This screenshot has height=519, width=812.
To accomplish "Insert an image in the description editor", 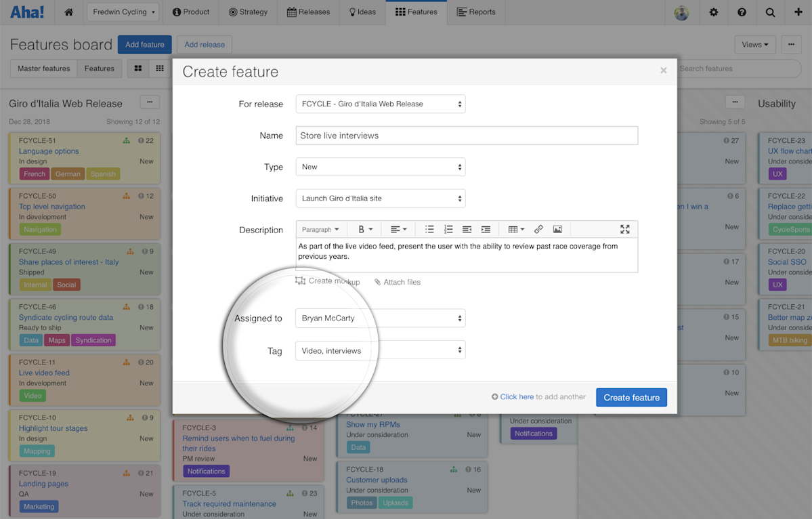I will point(557,229).
